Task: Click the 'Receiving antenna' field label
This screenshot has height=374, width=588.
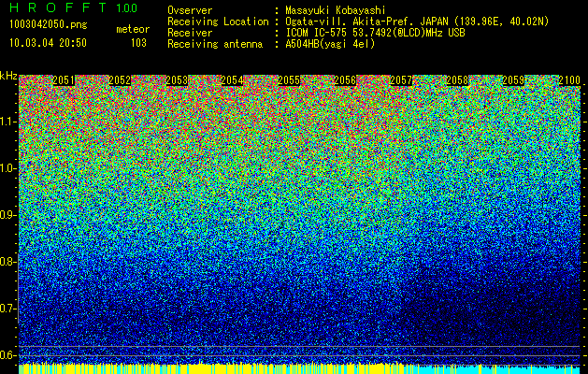Action: point(215,44)
